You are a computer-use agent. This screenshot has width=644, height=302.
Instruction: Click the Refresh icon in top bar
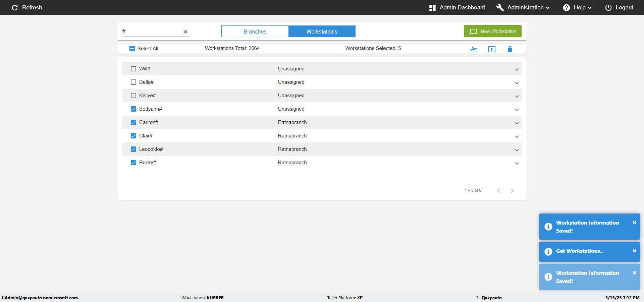coord(15,7)
